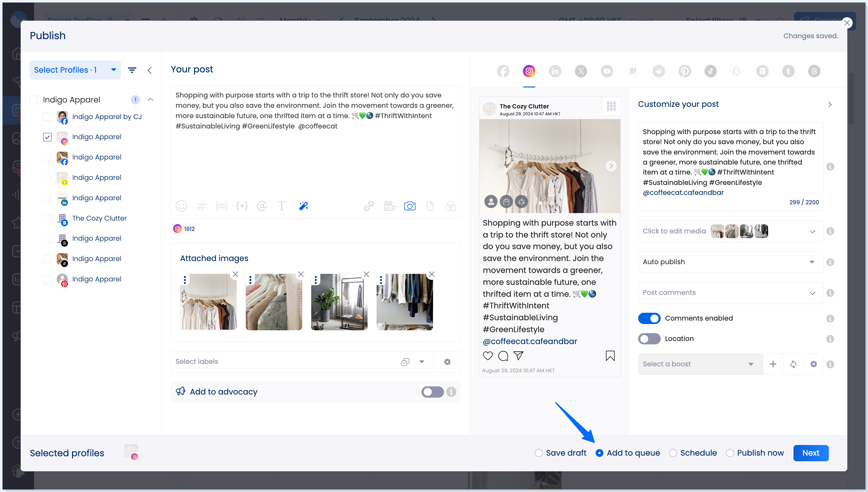This screenshot has height=492, width=868.
Task: Click the Next button
Action: click(x=811, y=453)
